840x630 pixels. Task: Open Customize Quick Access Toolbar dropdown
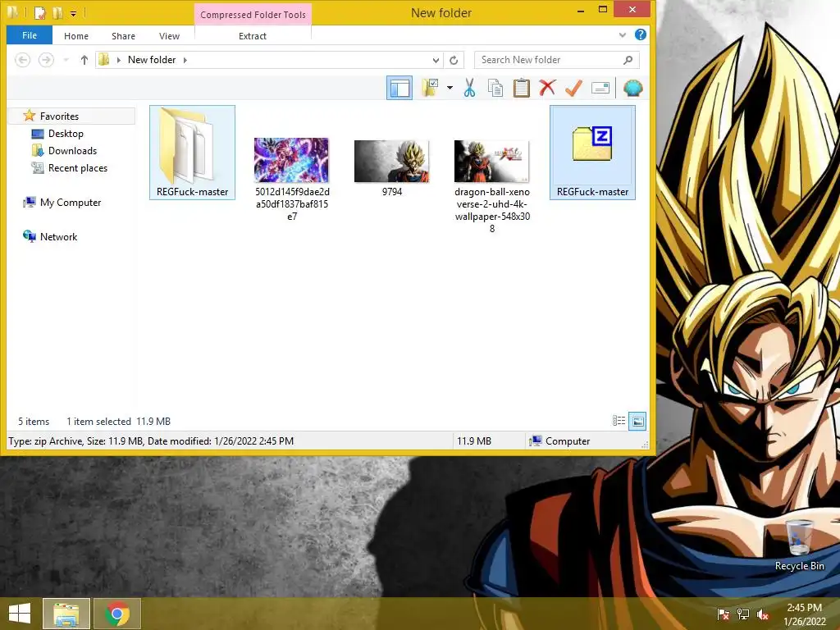[x=73, y=13]
